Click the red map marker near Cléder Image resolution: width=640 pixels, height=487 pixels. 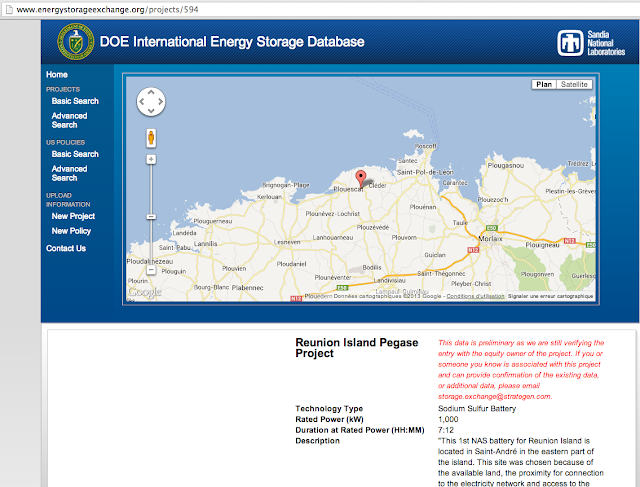pyautogui.click(x=360, y=179)
